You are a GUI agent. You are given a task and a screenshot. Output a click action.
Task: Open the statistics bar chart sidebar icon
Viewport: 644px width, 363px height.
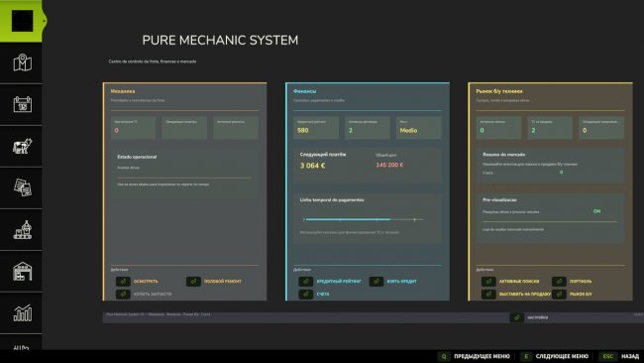(22, 312)
